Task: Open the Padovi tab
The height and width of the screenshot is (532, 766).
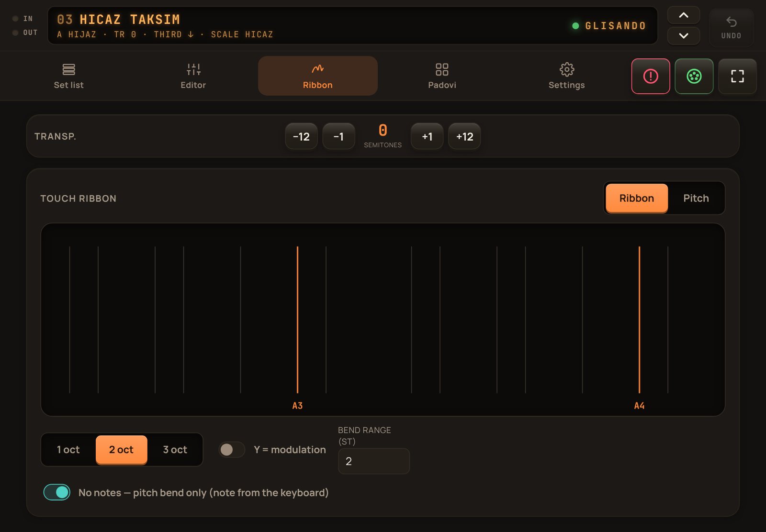Action: (442, 76)
